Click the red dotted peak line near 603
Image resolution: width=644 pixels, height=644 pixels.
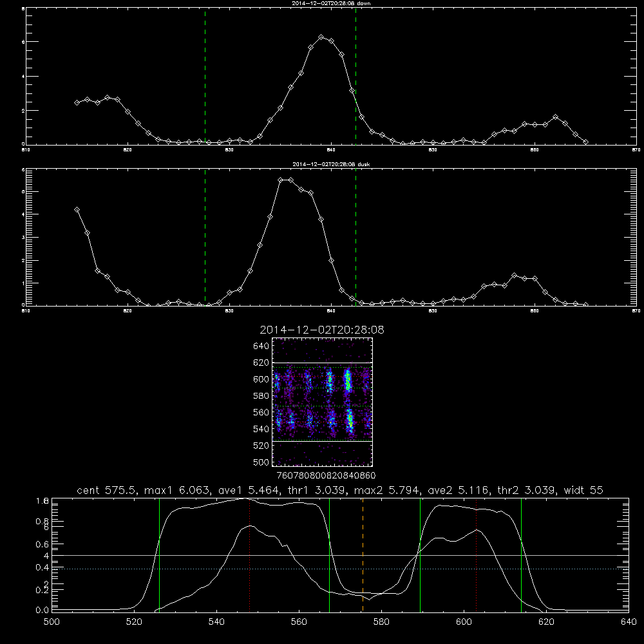tap(476, 554)
